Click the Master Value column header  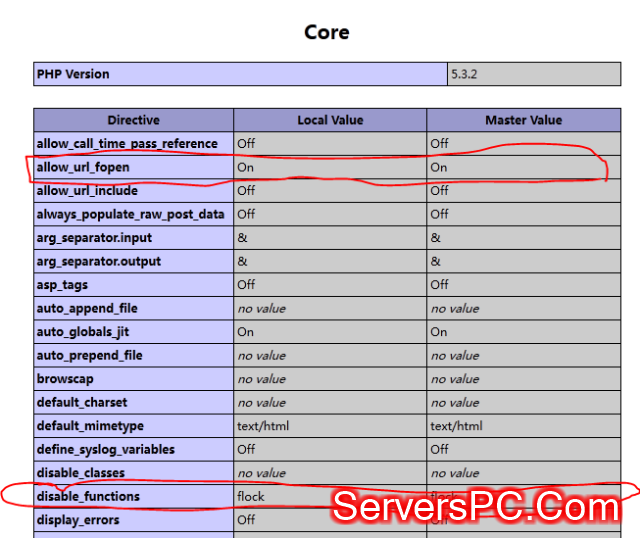(523, 120)
